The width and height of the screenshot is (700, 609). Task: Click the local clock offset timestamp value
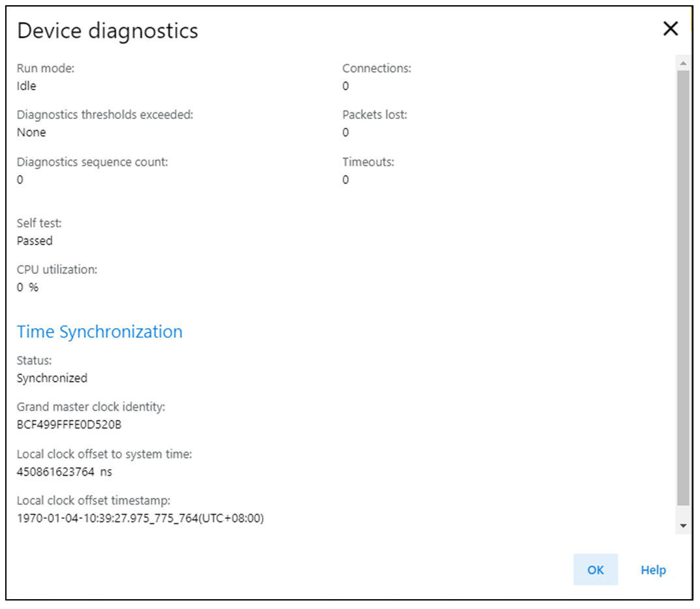(x=140, y=519)
